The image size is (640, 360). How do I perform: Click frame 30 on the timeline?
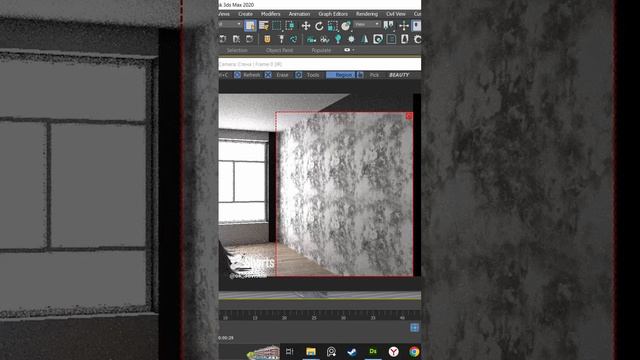click(x=343, y=318)
